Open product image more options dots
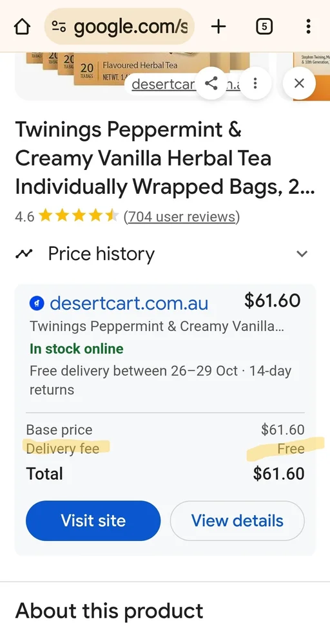The width and height of the screenshot is (330, 644). (x=255, y=83)
